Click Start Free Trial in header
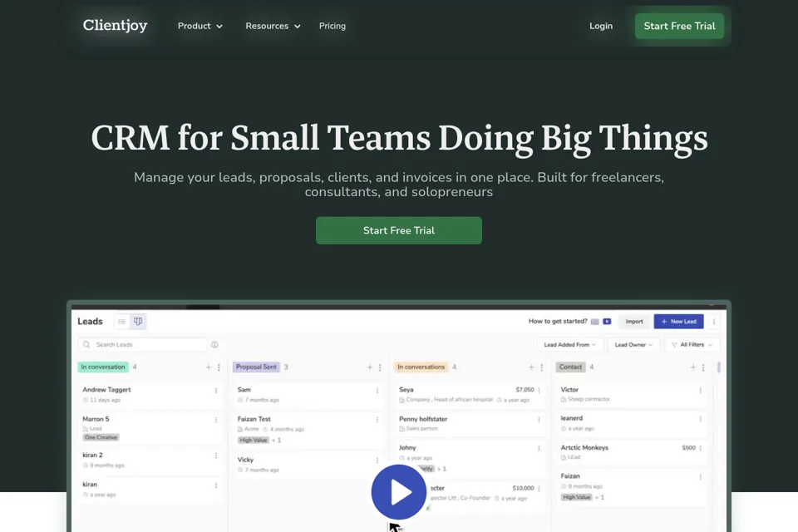 pyautogui.click(x=679, y=26)
